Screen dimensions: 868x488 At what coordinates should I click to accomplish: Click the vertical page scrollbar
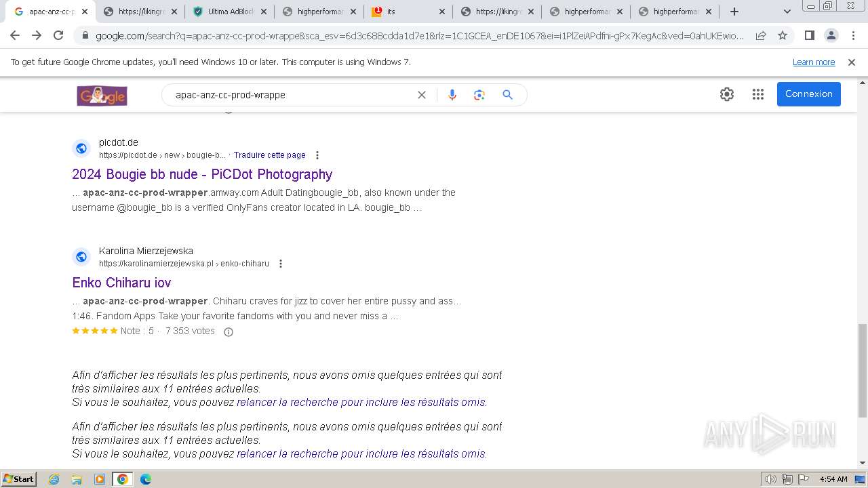click(x=862, y=369)
